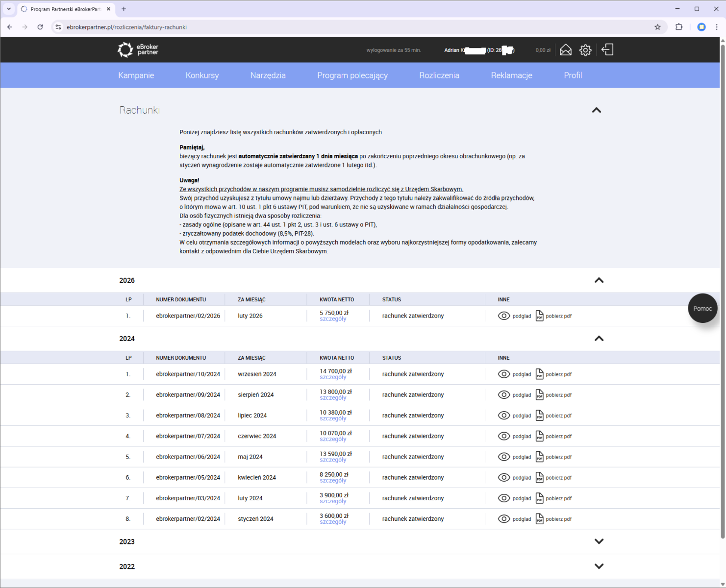Go to the Kampanie menu
726x588 pixels.
click(136, 75)
